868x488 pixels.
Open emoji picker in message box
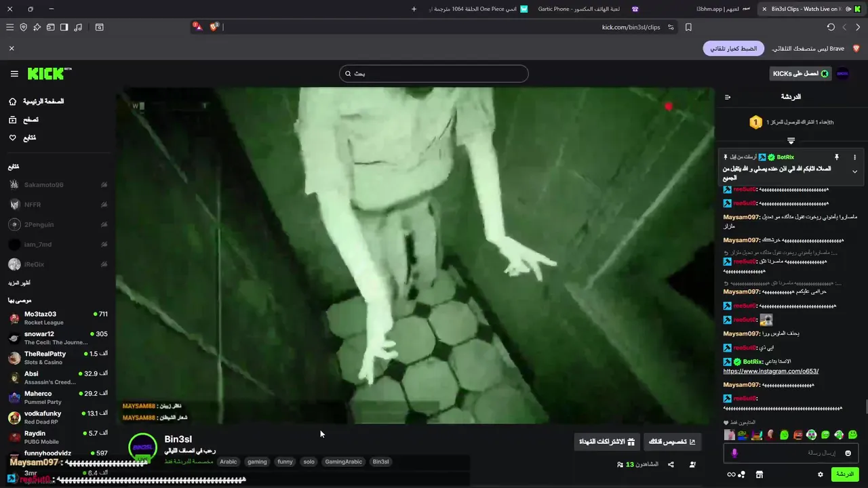click(x=848, y=453)
